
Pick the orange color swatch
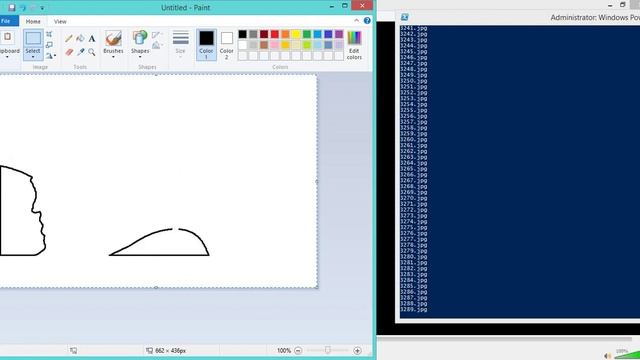tap(285, 34)
